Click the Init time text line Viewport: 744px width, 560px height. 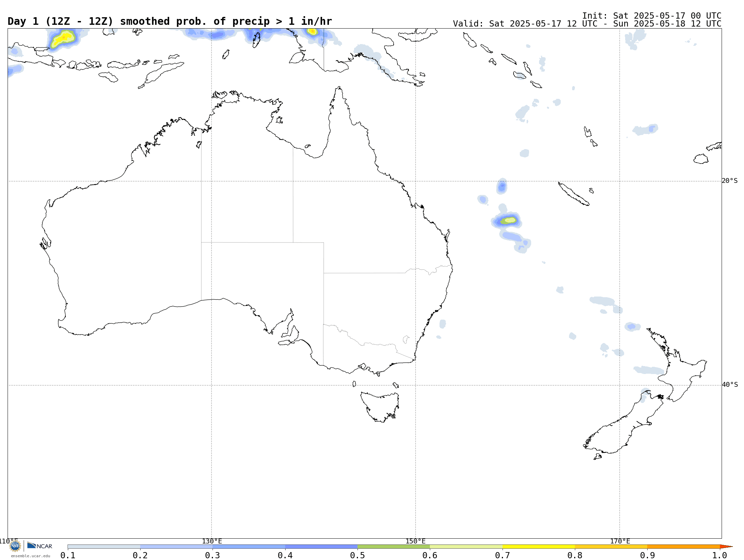pyautogui.click(x=652, y=16)
